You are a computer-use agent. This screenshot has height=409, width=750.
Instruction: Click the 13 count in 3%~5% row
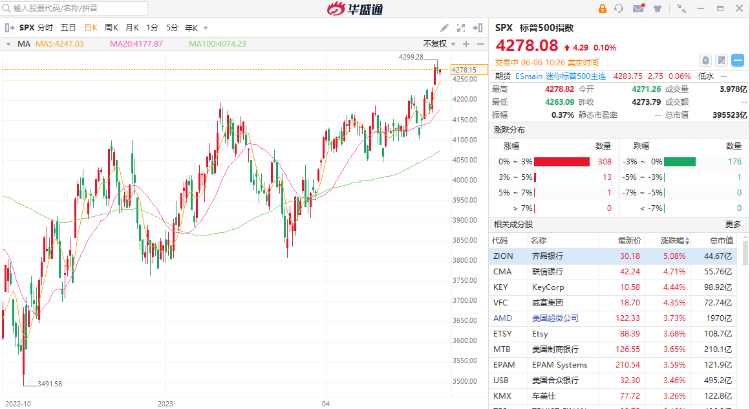click(x=607, y=177)
